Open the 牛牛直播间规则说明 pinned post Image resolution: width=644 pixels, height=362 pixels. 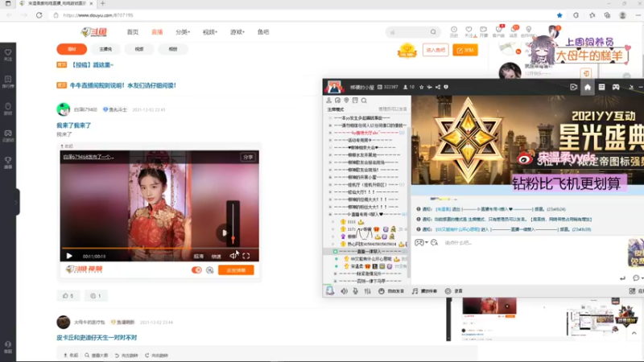(123, 85)
